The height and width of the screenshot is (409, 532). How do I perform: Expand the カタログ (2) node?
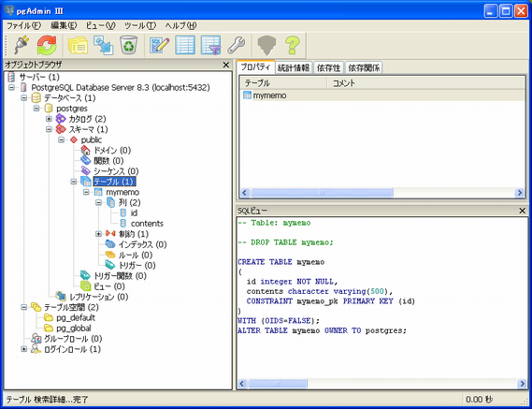49,119
